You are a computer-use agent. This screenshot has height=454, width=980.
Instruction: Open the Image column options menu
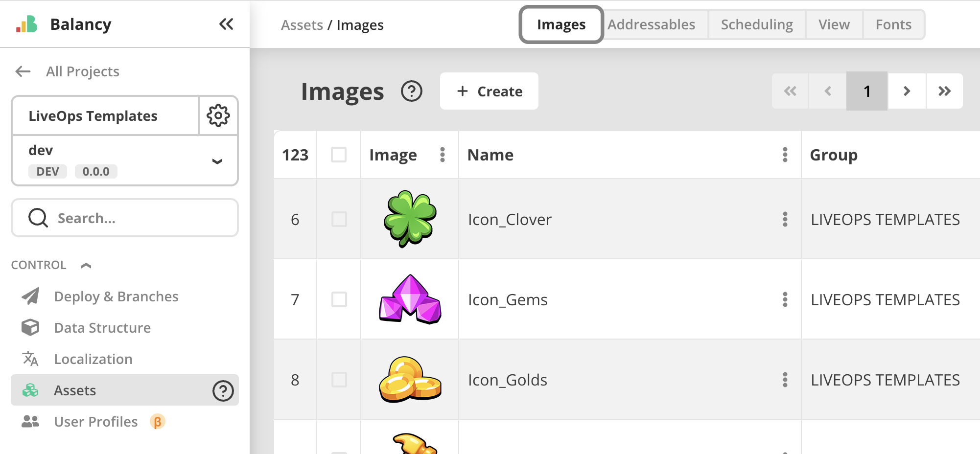(x=443, y=155)
